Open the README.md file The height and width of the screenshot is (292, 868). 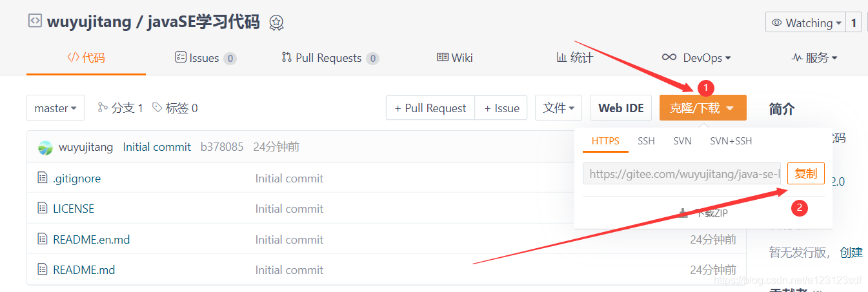tap(84, 270)
